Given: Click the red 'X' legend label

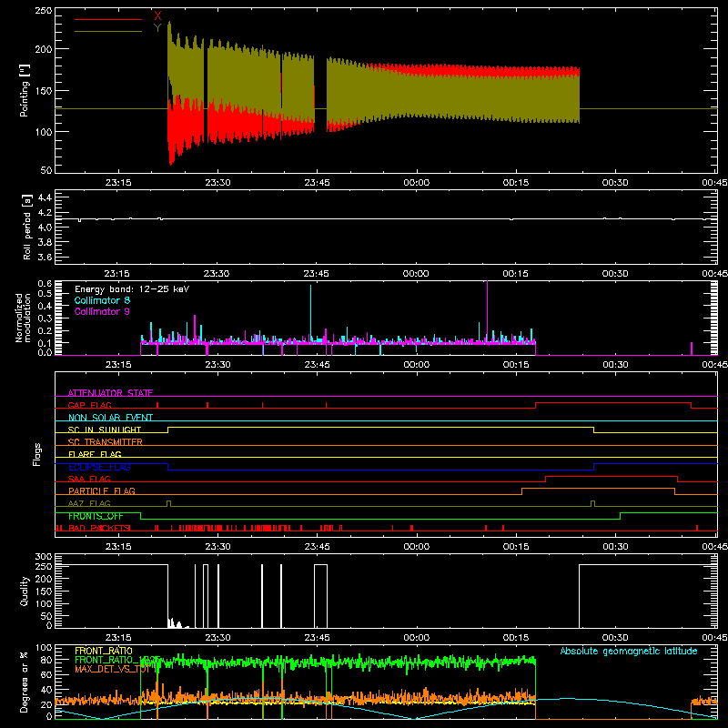Looking at the screenshot, I should (157, 16).
